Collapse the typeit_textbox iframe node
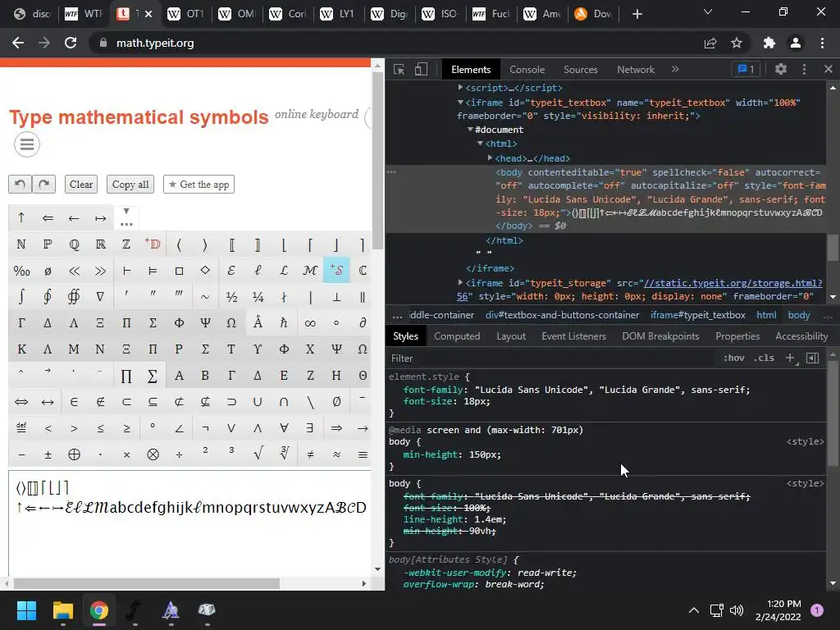 [460, 103]
